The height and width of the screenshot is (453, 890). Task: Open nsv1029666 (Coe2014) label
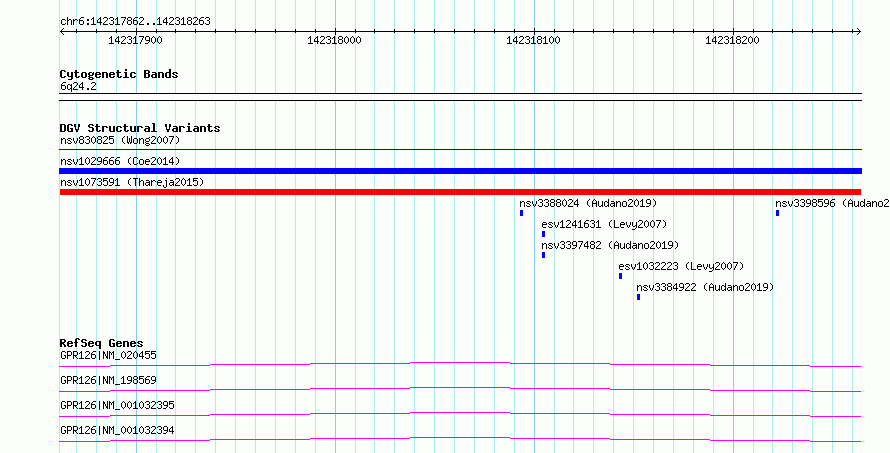120,161
